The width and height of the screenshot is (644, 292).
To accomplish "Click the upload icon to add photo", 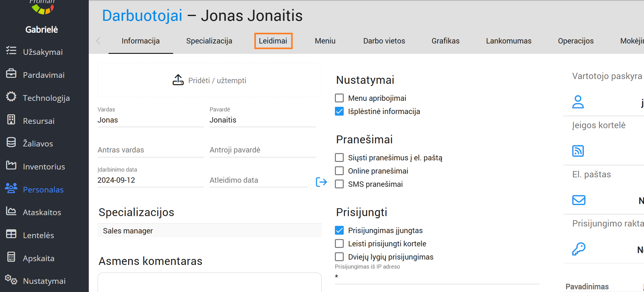I will pos(178,80).
